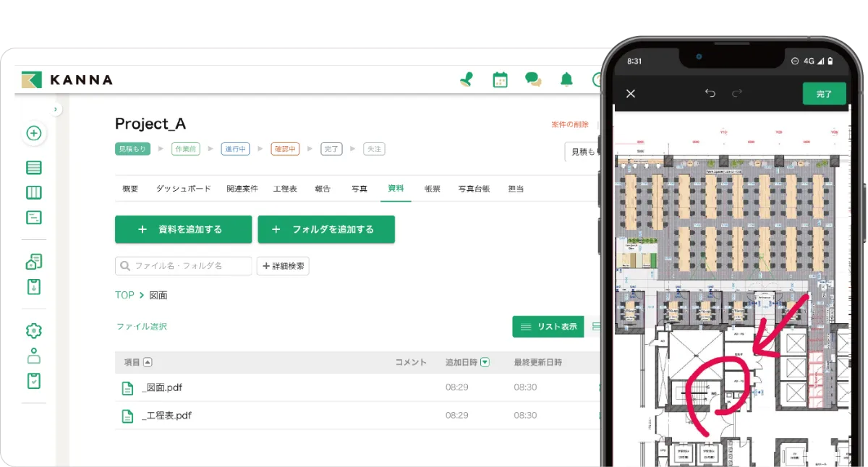This screenshot has height=467, width=868.
Task: Select the active 資料 tab
Action: 396,188
